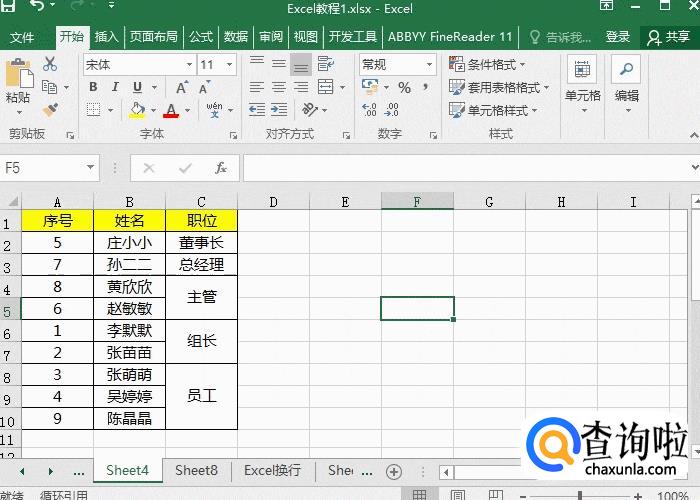Screen dimensions: 700x500
Task: Align text to the right
Action: tap(301, 87)
